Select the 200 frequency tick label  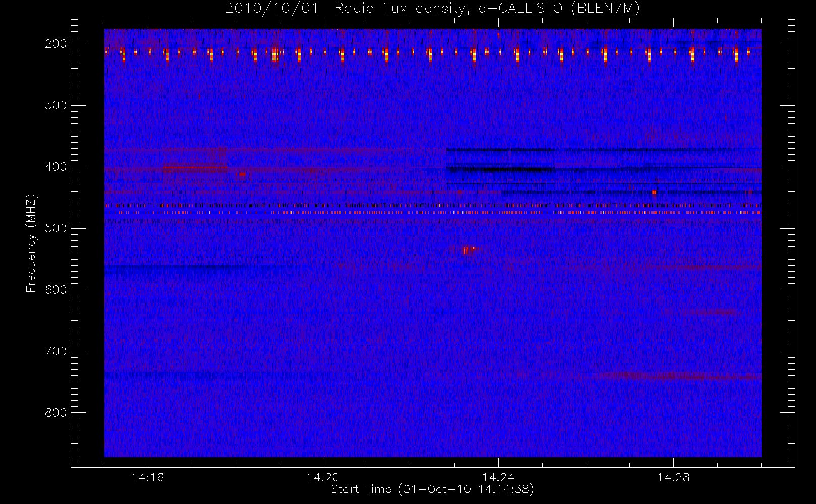[x=56, y=44]
